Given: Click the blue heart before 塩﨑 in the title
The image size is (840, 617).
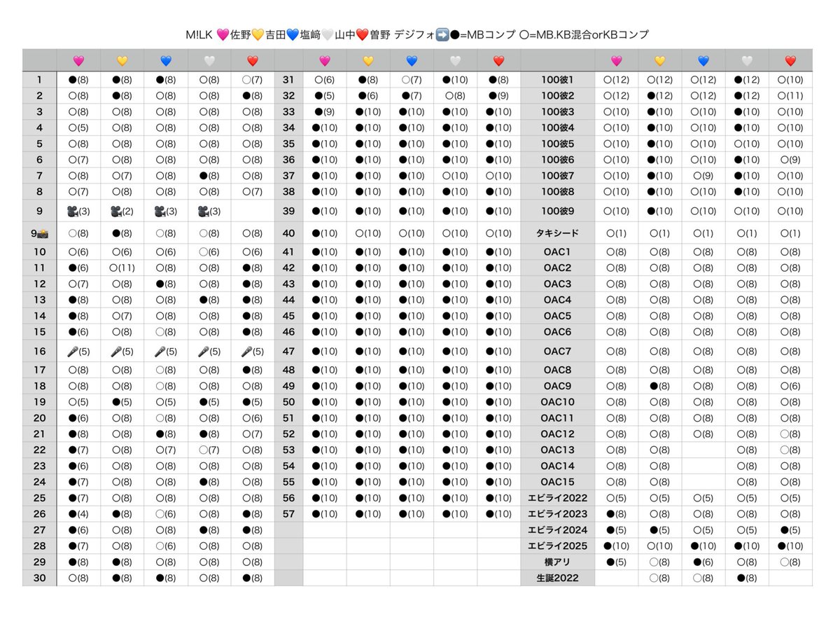Looking at the screenshot, I should pos(293,34).
